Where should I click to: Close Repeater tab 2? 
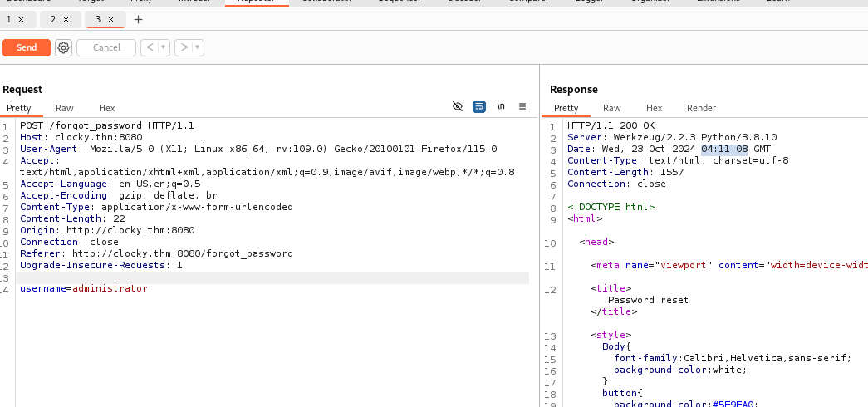pyautogui.click(x=66, y=19)
